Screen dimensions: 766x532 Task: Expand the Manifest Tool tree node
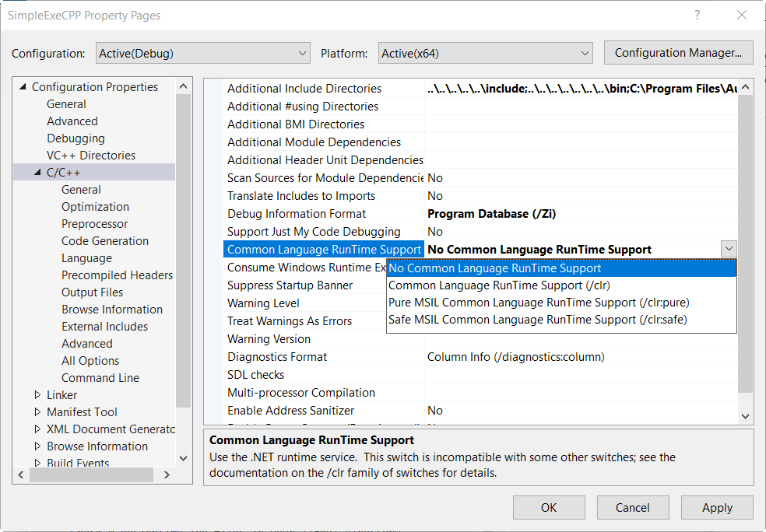(x=37, y=412)
